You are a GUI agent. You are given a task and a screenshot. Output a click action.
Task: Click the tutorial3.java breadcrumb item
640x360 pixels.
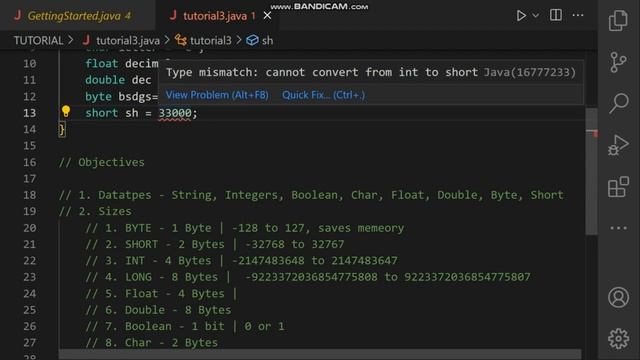click(121, 40)
